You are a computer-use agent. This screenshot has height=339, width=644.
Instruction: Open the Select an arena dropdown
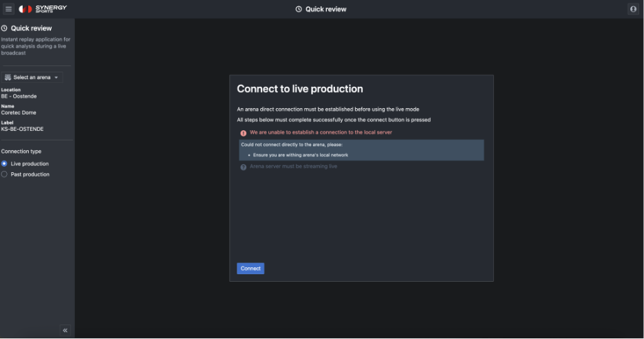[x=32, y=77]
